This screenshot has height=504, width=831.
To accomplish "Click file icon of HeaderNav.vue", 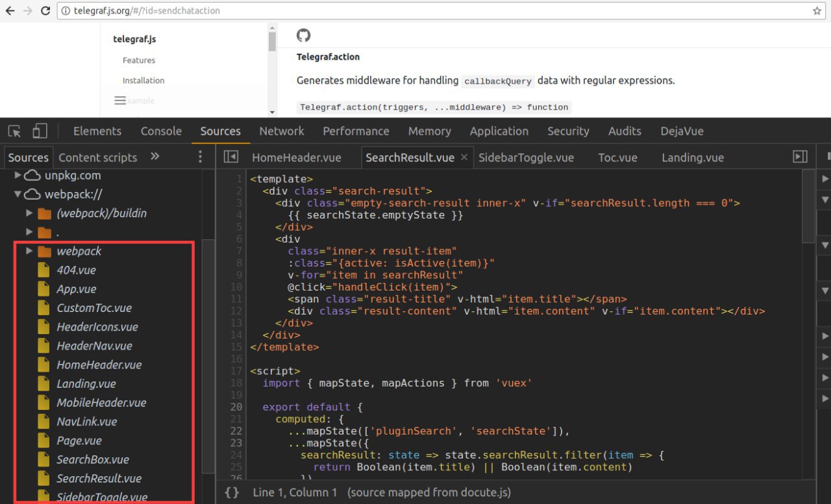I will (43, 346).
